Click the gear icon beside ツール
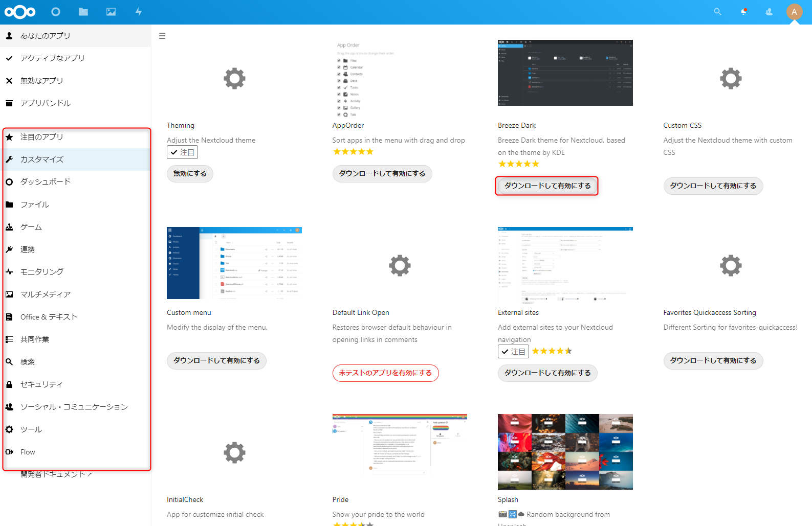The height and width of the screenshot is (526, 812). (9, 429)
